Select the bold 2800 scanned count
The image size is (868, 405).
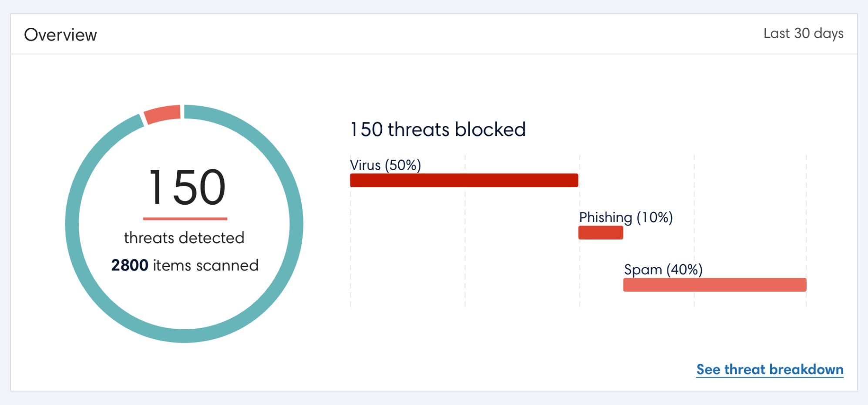point(130,265)
